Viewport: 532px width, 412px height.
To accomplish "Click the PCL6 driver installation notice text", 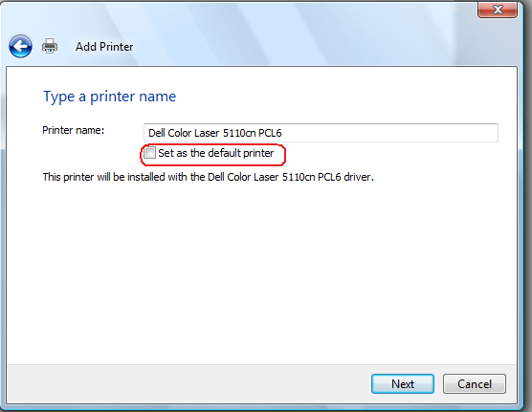I will [x=208, y=177].
